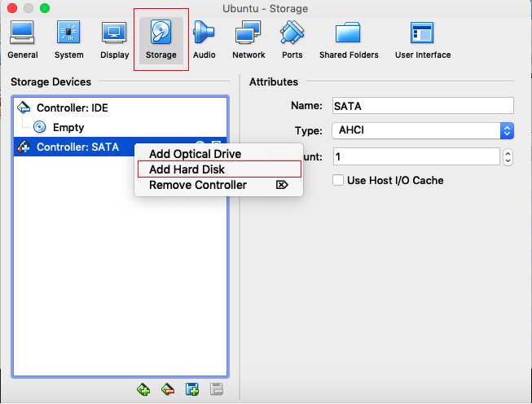Click the add attachment icon with blue disk
532x404 pixels.
(192, 389)
